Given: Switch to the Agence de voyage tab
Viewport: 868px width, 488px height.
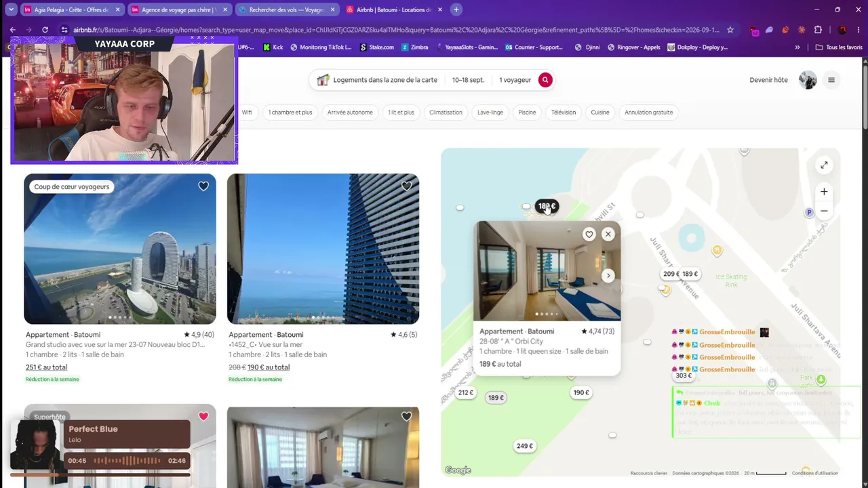Looking at the screenshot, I should click(178, 9).
